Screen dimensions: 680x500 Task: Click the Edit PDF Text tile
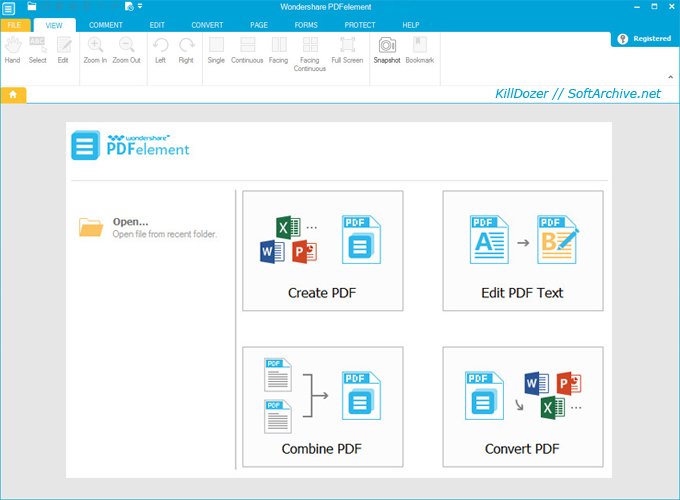(x=523, y=251)
